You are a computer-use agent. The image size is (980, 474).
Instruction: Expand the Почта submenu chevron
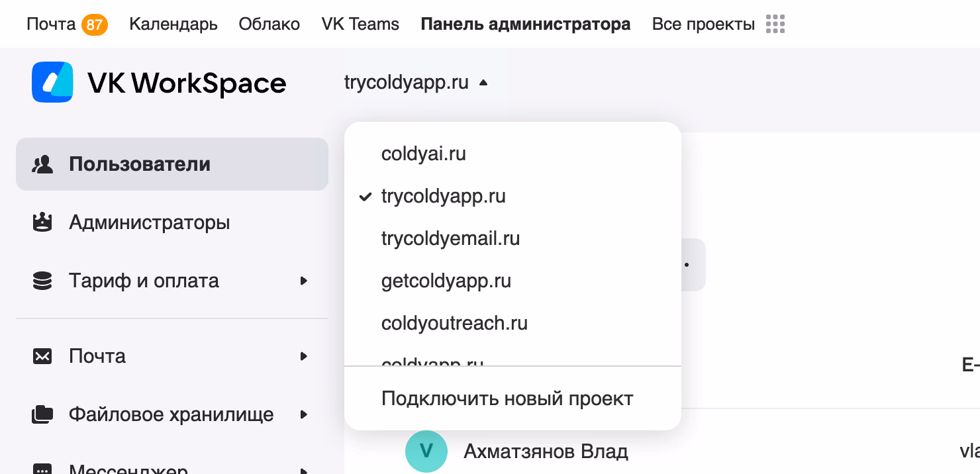[x=304, y=356]
